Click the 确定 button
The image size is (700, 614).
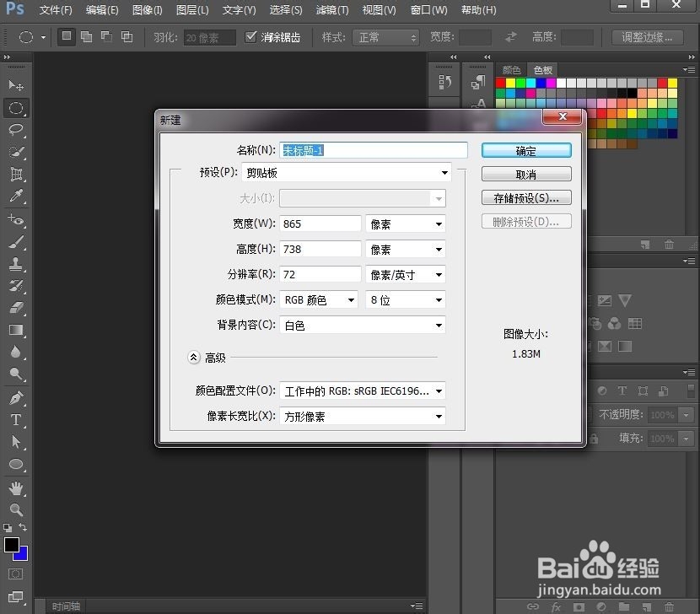[525, 149]
